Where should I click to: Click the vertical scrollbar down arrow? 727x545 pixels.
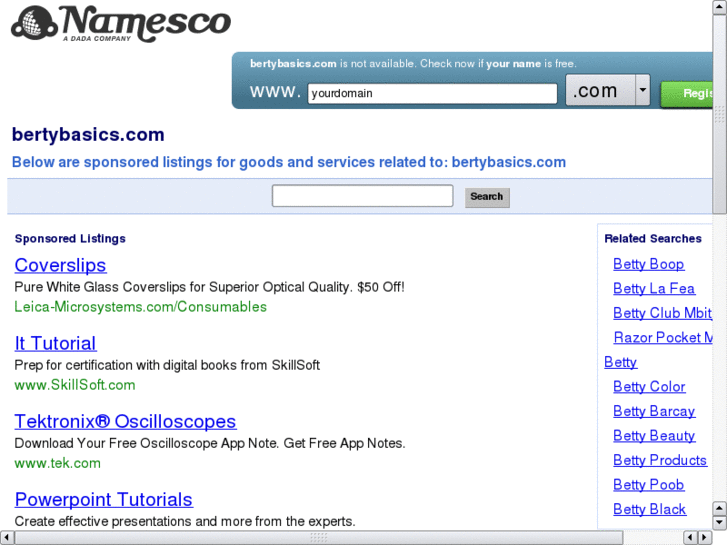tap(720, 523)
